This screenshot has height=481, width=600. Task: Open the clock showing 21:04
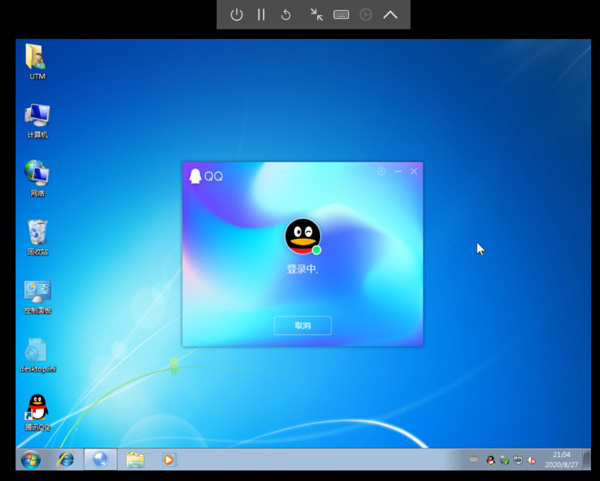pyautogui.click(x=561, y=460)
